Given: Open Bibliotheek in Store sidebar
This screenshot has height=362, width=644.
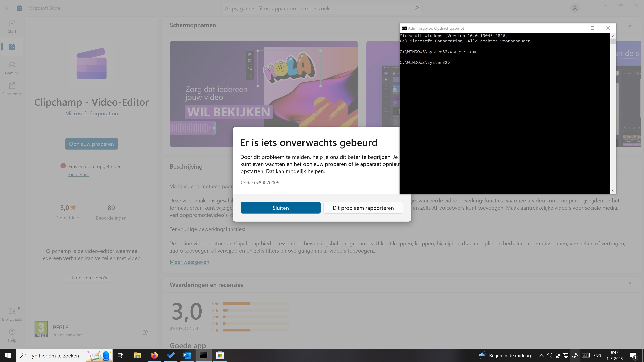Looking at the screenshot, I should [x=12, y=315].
